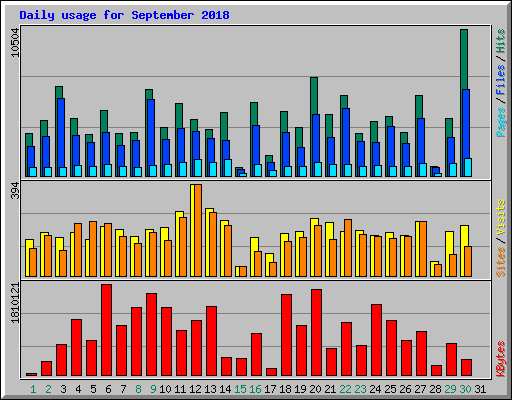
Task: Click the blue files bar for day 3
Action: pyautogui.click(x=61, y=133)
